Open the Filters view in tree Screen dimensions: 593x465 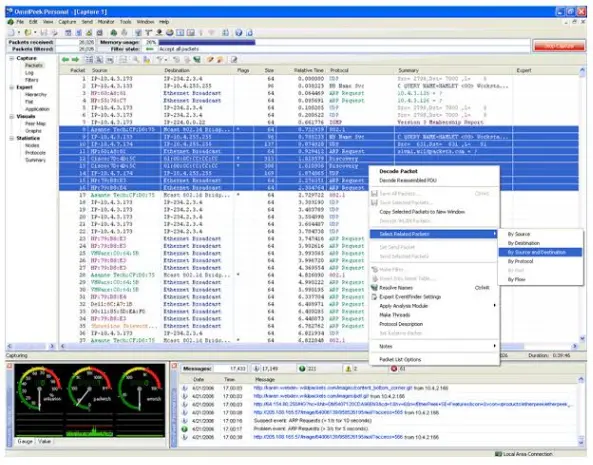point(31,80)
